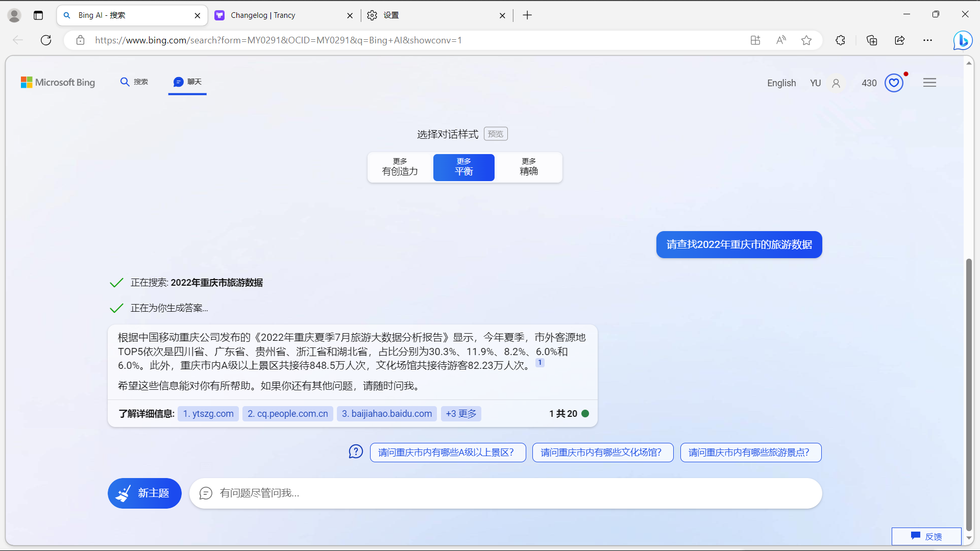This screenshot has width=980, height=551.
Task: Click browser extensions puzzle icon
Action: [x=840, y=40]
